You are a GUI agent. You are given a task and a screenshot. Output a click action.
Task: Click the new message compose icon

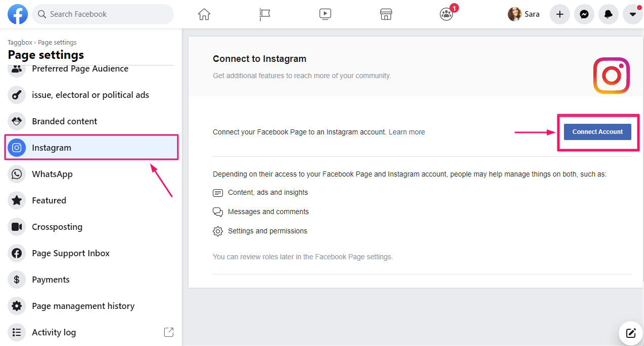(631, 333)
